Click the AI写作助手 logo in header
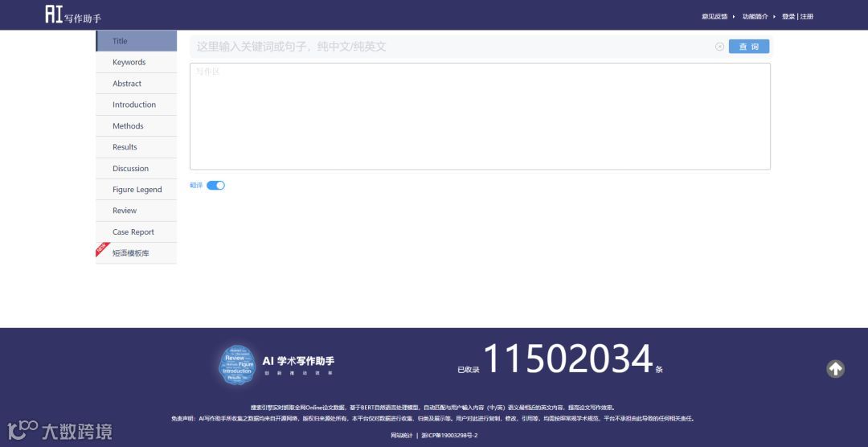 pos(73,14)
